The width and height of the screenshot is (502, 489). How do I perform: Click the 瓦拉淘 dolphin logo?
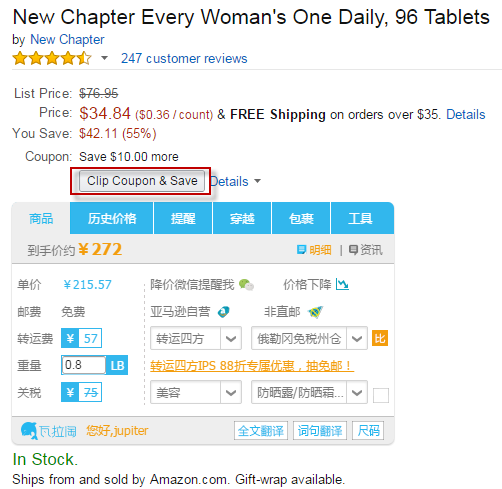29,431
